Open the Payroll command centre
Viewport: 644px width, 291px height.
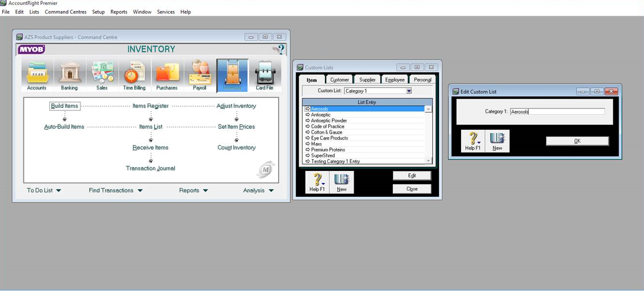tap(200, 76)
